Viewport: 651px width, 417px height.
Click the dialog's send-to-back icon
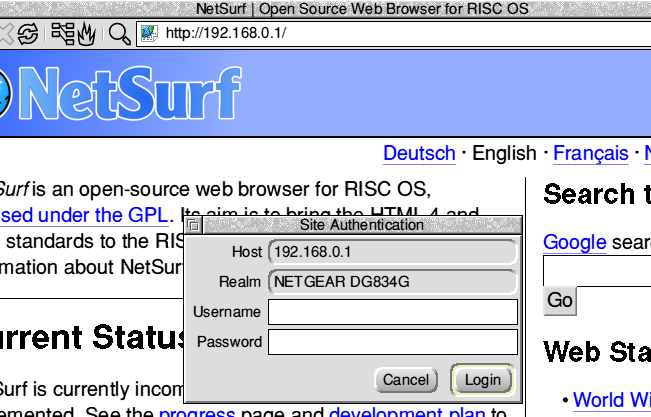(193, 225)
